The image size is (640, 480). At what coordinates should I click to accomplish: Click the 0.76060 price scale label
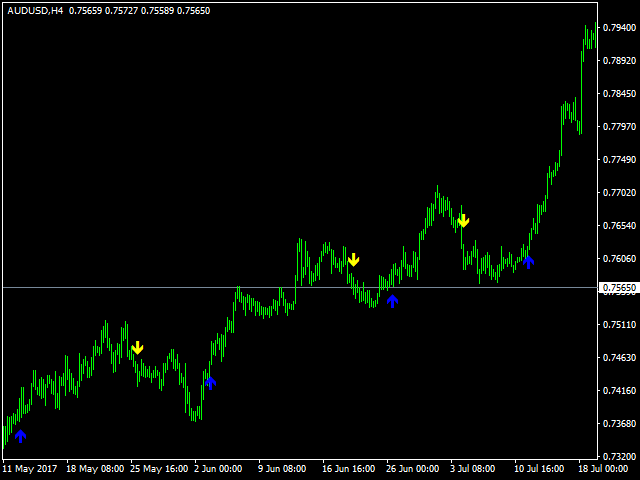619,259
